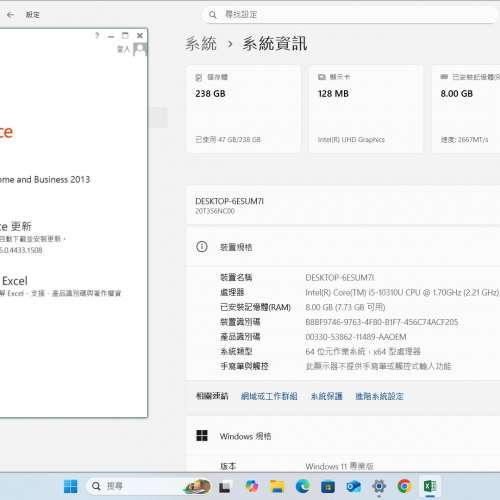Screen dimensions: 500x500
Task: Click the 尋找設定 search field
Action: 349,15
